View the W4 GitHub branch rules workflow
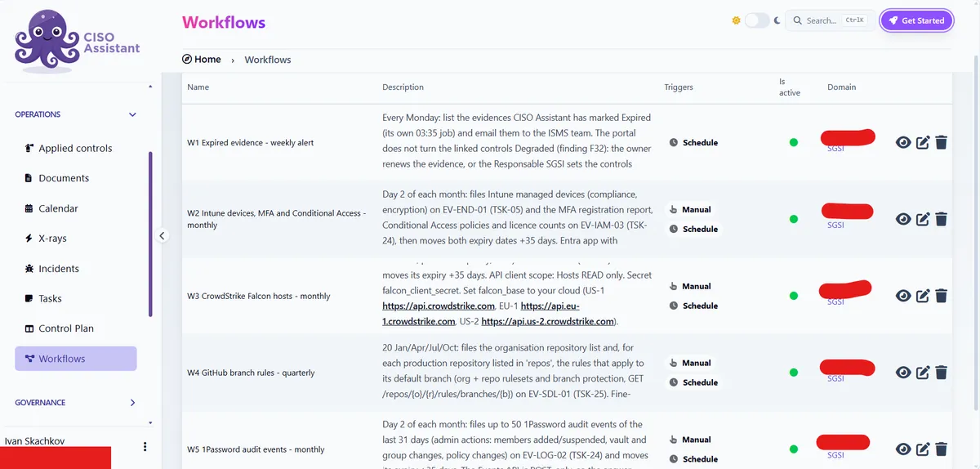 coord(903,373)
